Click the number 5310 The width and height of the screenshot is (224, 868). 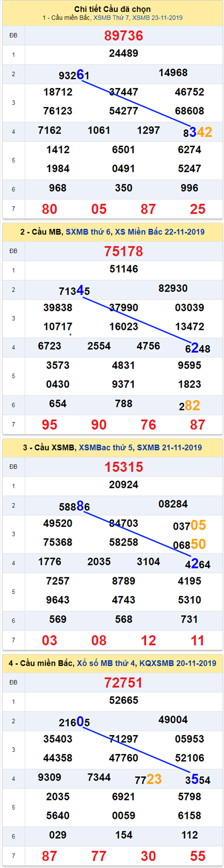(189, 600)
